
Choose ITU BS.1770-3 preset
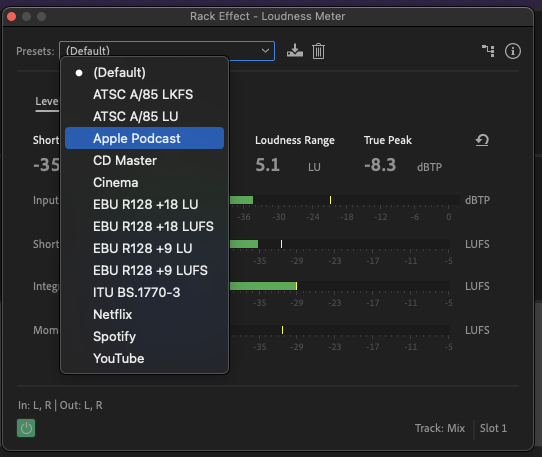(x=144, y=292)
